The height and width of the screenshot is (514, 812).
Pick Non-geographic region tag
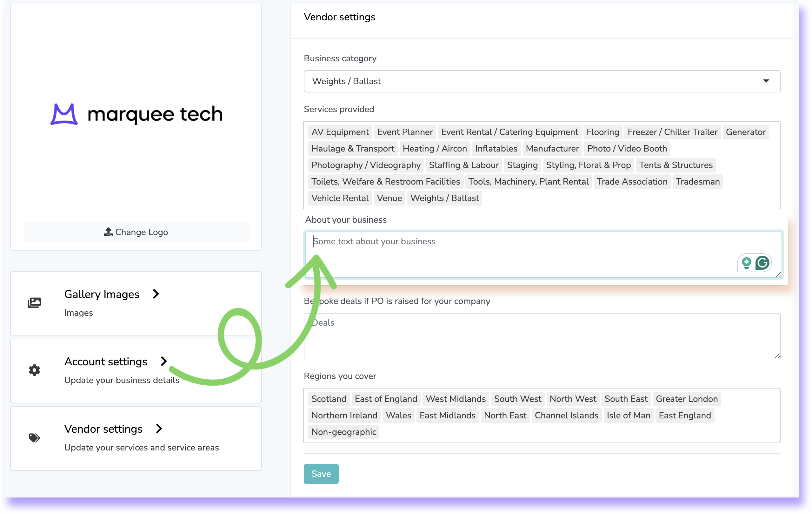[x=343, y=432]
